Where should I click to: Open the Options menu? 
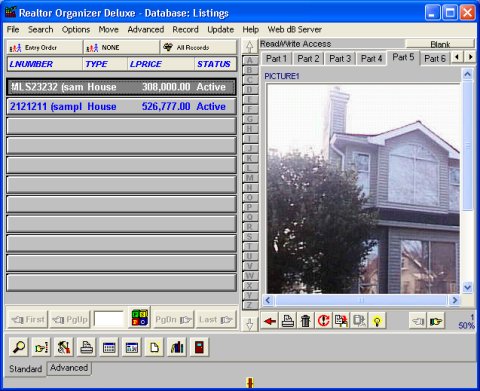pos(76,29)
